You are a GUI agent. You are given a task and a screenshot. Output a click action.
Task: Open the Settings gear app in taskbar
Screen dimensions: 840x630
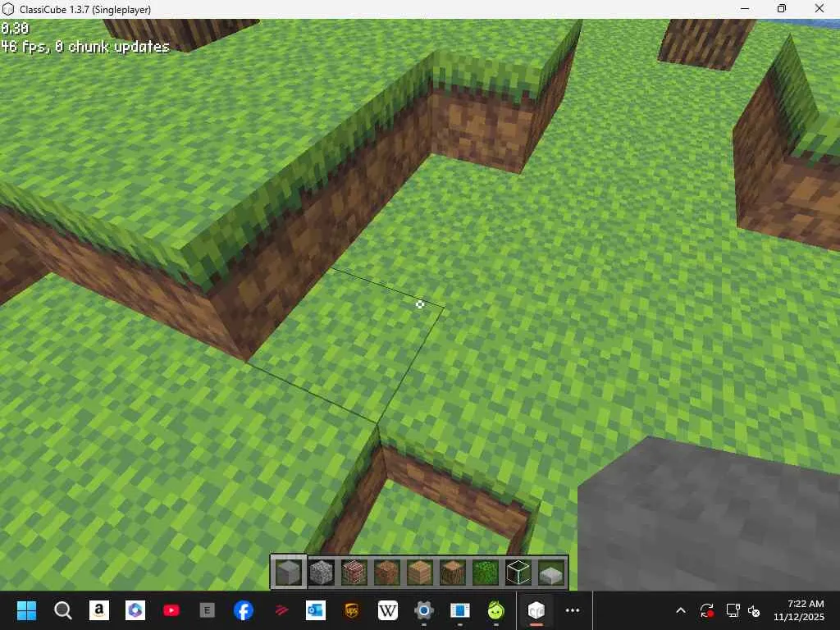[x=424, y=610]
